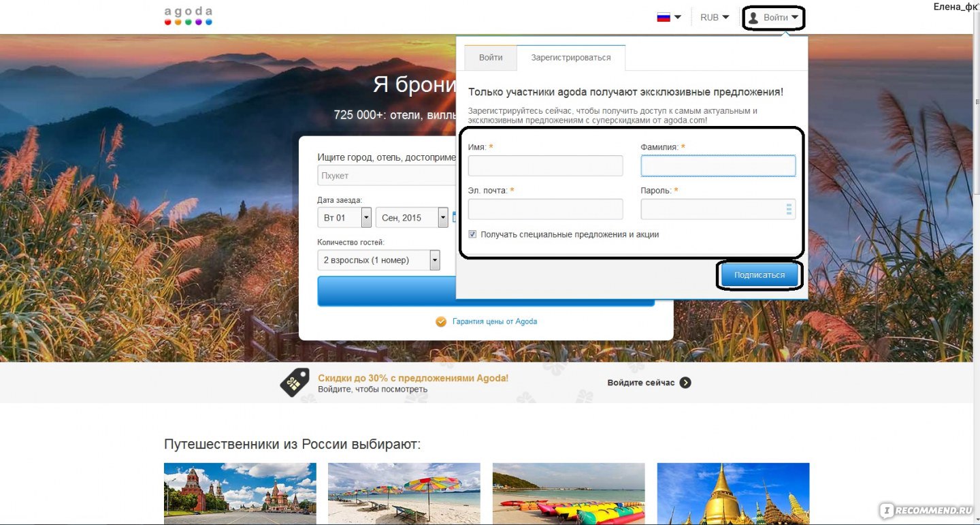Click the password field options icon
Viewport: 980px width, 525px height.
(x=789, y=209)
